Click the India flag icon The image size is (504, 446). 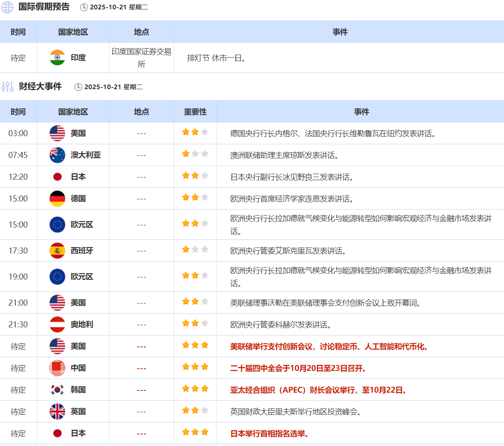[x=57, y=58]
